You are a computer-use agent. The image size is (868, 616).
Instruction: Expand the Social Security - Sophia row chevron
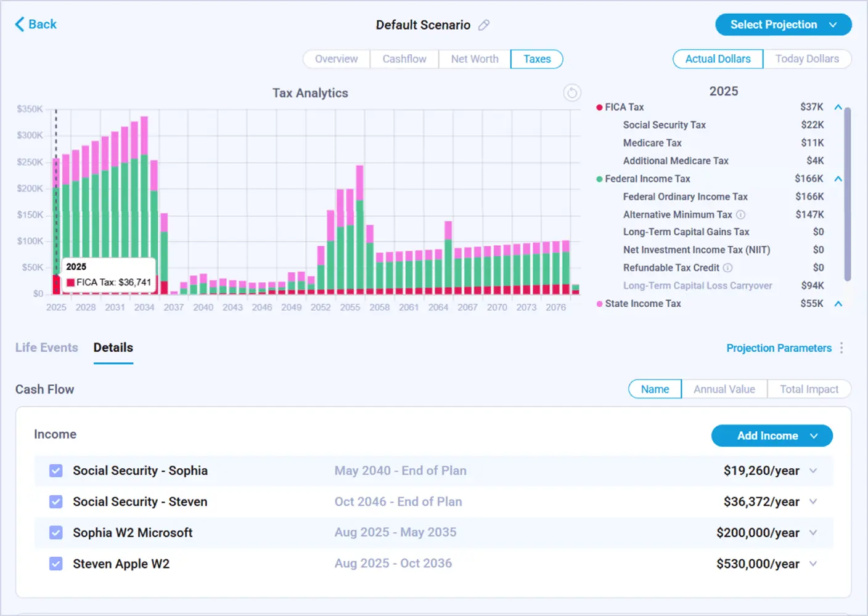point(813,471)
